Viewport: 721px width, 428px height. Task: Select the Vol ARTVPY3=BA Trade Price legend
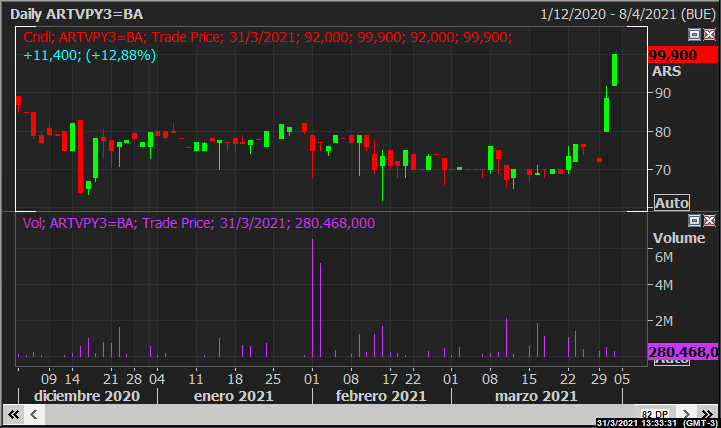click(199, 223)
